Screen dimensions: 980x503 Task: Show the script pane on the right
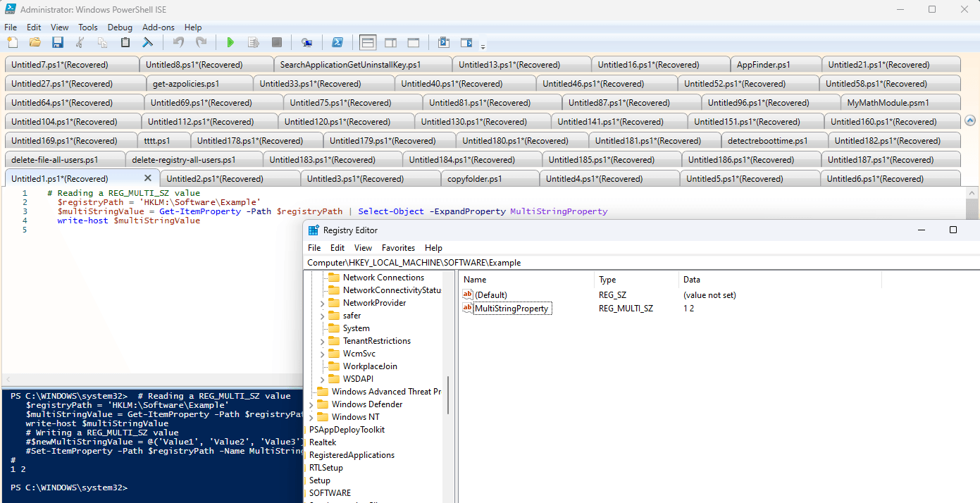click(390, 42)
